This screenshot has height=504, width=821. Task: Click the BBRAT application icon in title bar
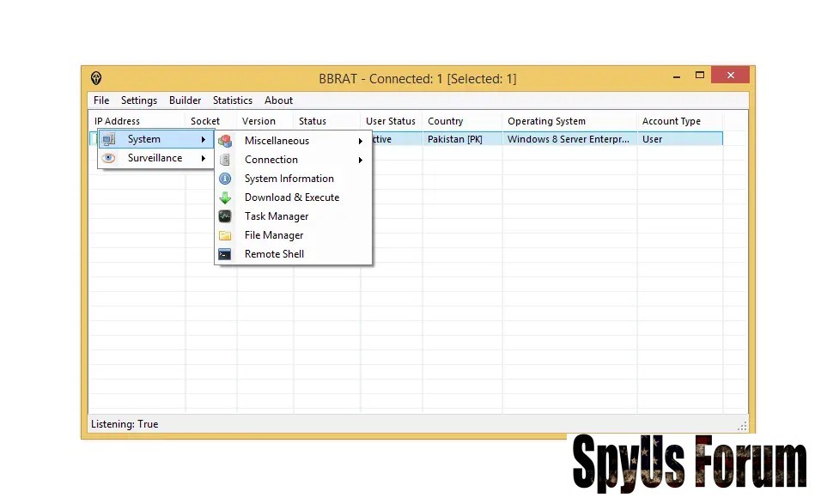[x=96, y=78]
